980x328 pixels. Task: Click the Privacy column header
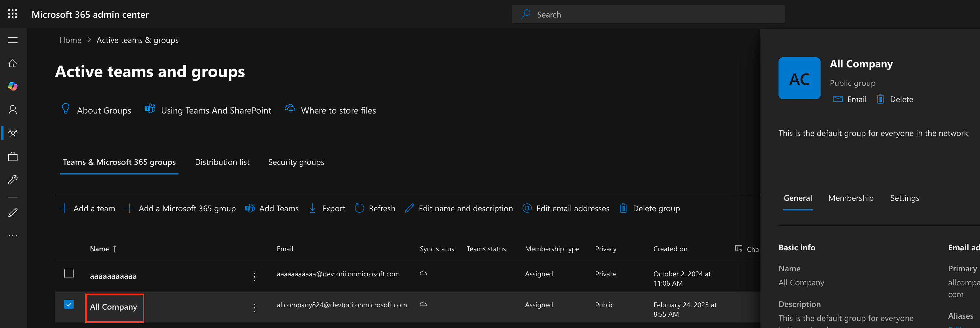pos(606,249)
